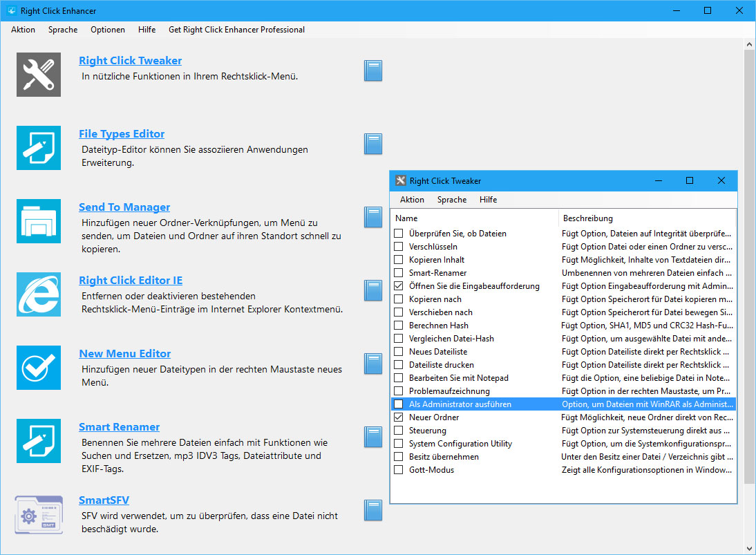Enable the Besitz übernehmen checkbox

pyautogui.click(x=398, y=457)
